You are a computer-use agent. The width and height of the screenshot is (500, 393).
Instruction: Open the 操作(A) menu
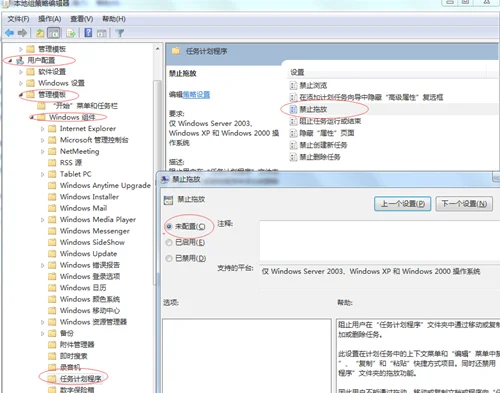(50, 19)
